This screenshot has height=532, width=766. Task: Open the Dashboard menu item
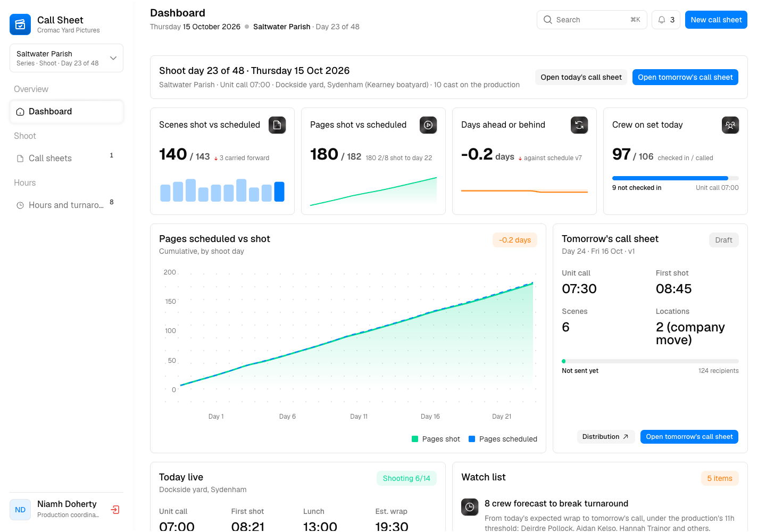[66, 112]
